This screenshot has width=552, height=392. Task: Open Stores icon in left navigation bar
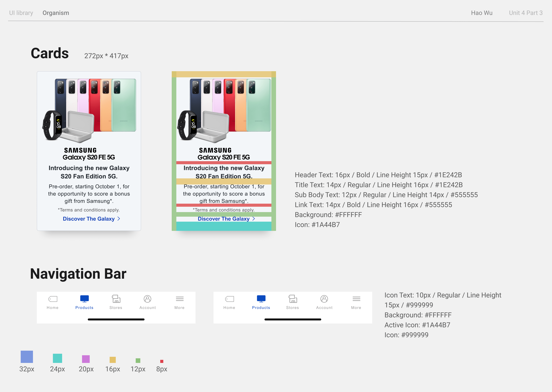pos(116,299)
